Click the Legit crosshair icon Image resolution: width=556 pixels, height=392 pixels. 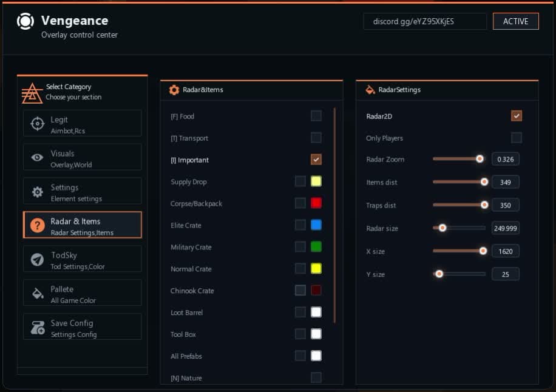tap(37, 124)
